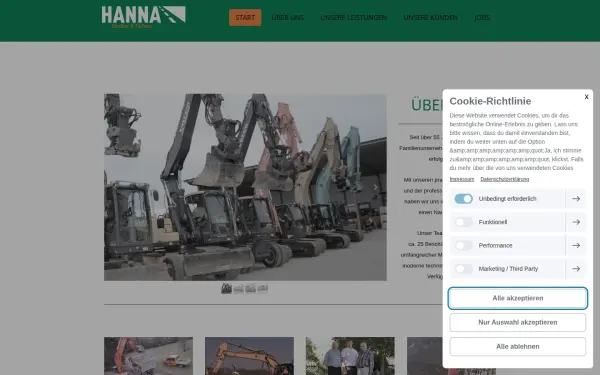Open the UNSERE LEISTUNGEN menu item
Image resolution: width=600 pixels, height=375 pixels.
(x=354, y=18)
